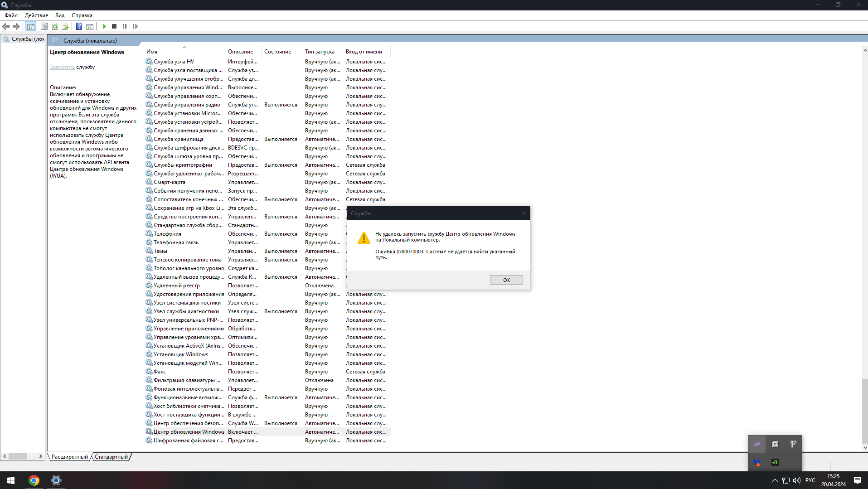Click gear icon of Узел системы диагностики
The height and width of the screenshot is (489, 868).
click(x=149, y=303)
